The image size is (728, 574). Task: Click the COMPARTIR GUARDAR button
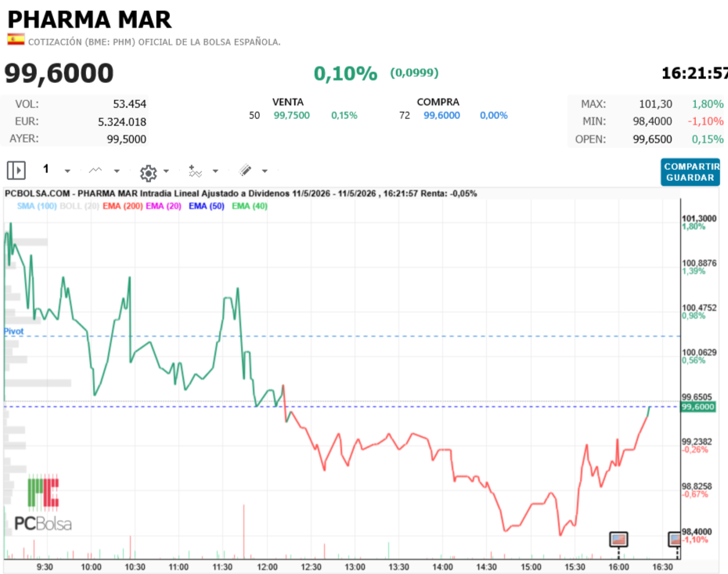pos(690,171)
